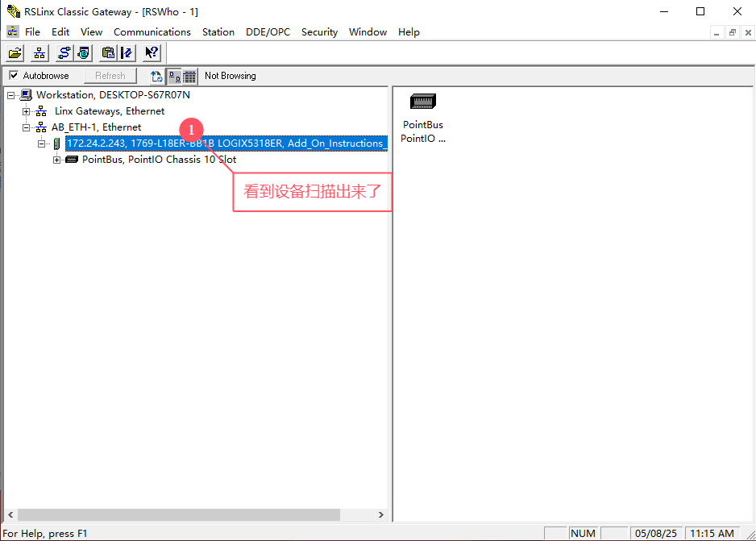Open the DDE/OPC menu
This screenshot has width=756, height=541.
pos(268,31)
